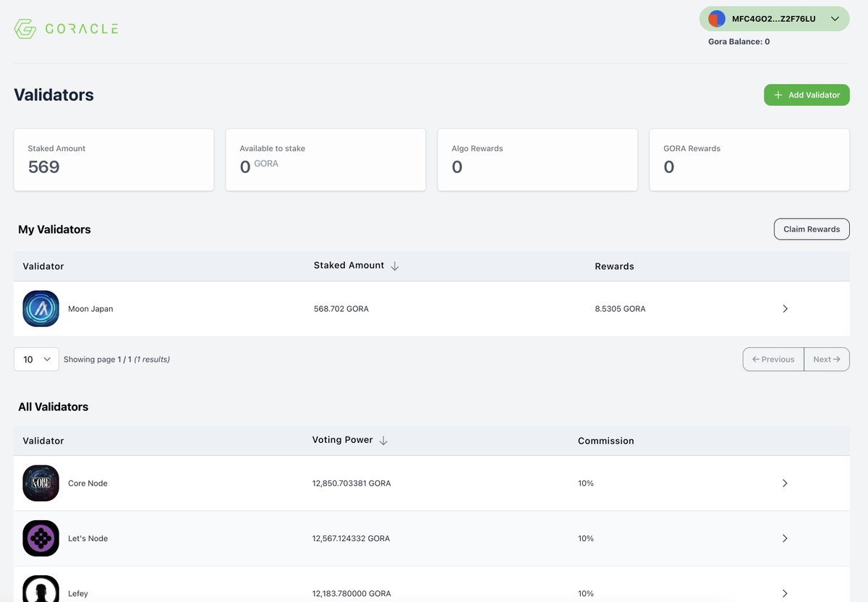Click 12,567.124332 GORA voting power

click(352, 538)
